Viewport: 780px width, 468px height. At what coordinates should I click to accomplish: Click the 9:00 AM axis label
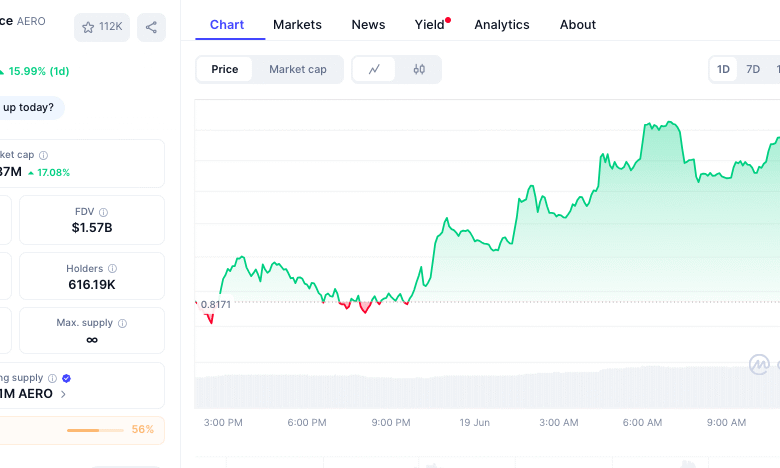726,423
